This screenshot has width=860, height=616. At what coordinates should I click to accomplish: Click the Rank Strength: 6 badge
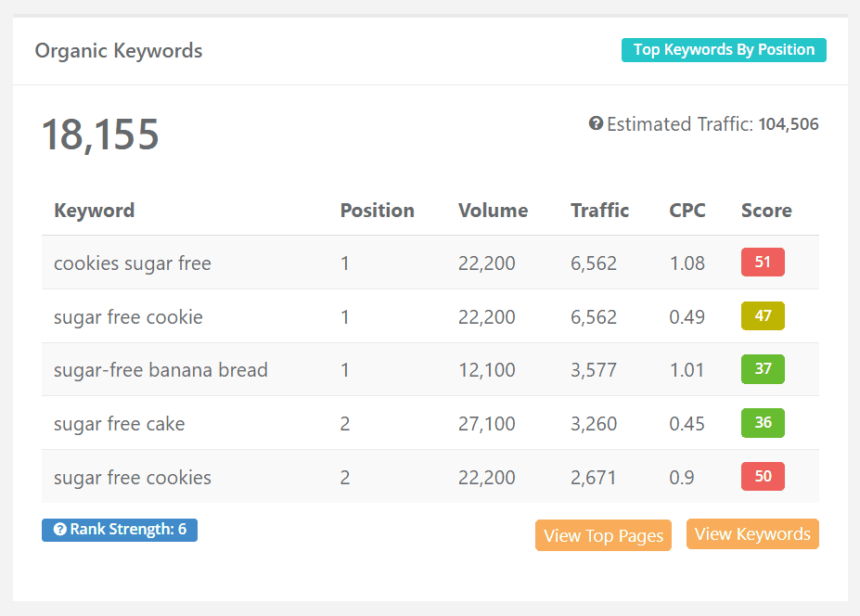[x=120, y=530]
